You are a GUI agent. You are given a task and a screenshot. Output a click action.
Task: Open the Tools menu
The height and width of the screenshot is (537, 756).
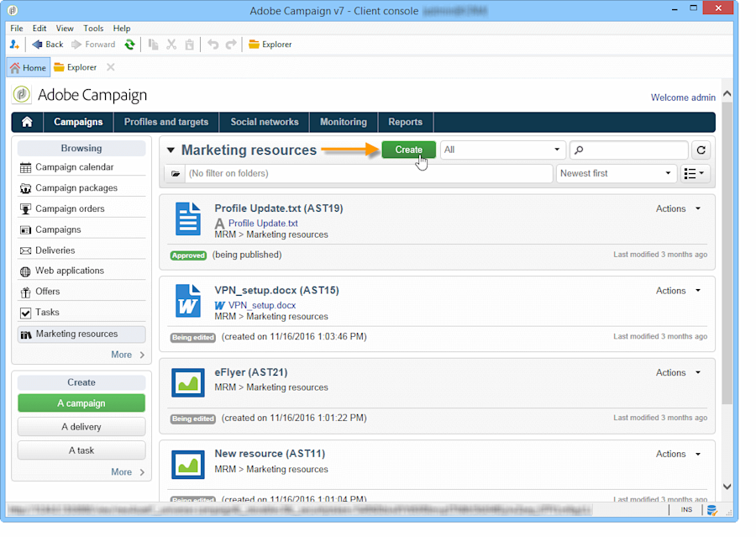93,28
